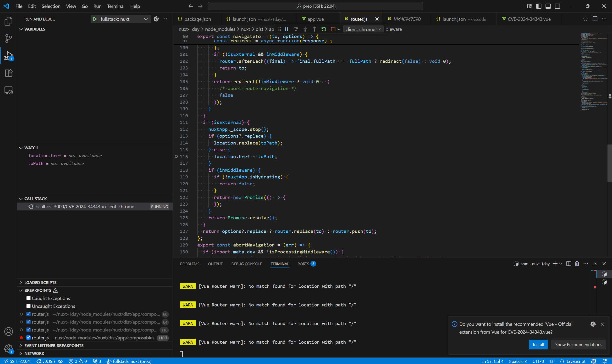612x364 pixels.
Task: Disable the router.js breakpoint at 116:7
Action: [28, 338]
